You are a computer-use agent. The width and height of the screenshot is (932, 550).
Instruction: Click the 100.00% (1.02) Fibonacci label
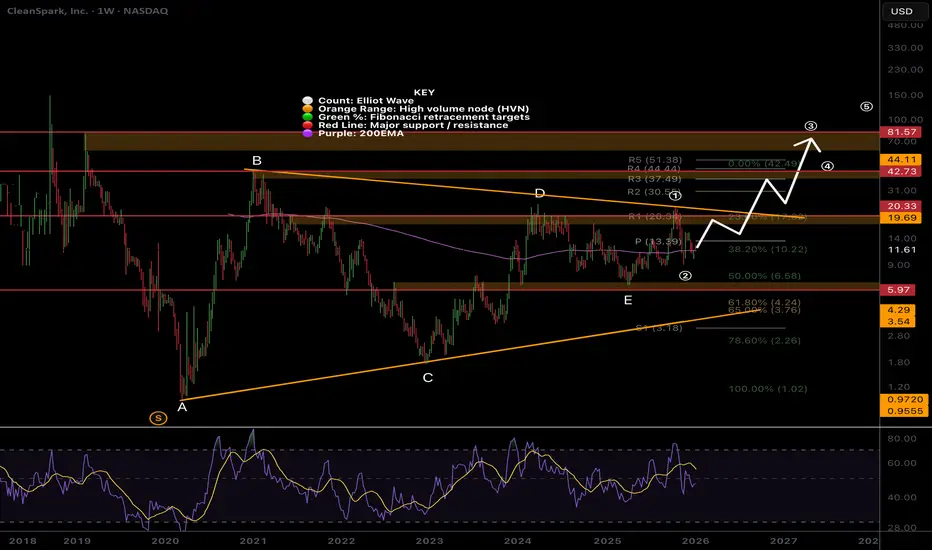point(767,389)
